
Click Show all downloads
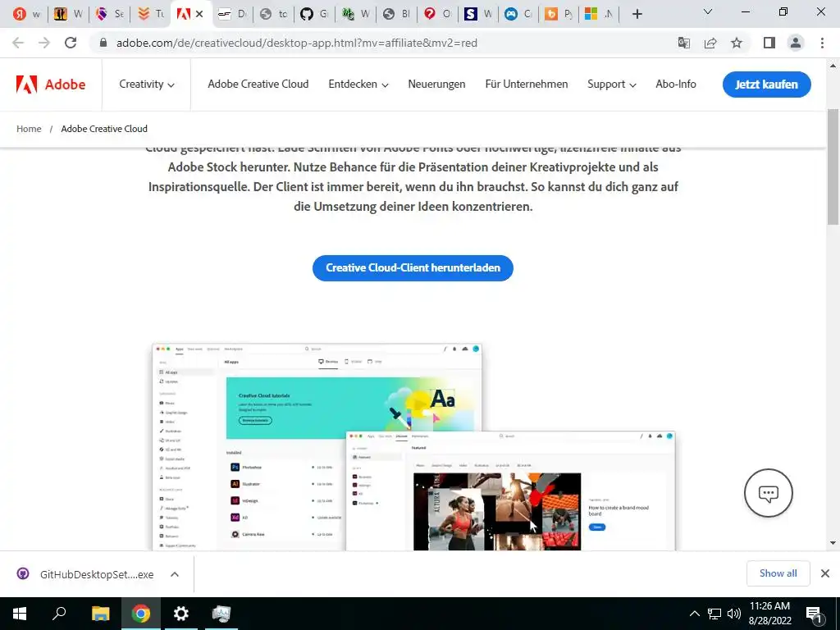point(778,573)
